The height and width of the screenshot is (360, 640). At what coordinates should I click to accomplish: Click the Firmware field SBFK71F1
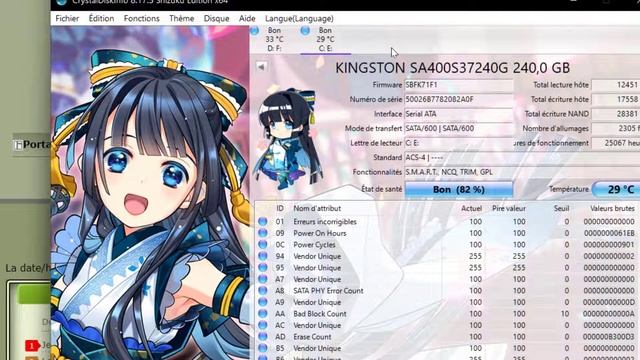point(459,85)
